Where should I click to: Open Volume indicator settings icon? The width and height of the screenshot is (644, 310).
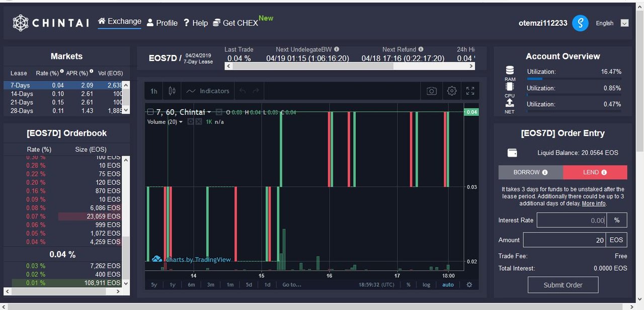pyautogui.click(x=191, y=122)
